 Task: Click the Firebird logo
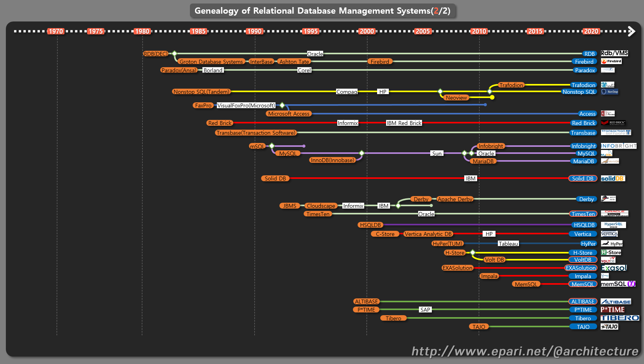[x=611, y=61]
